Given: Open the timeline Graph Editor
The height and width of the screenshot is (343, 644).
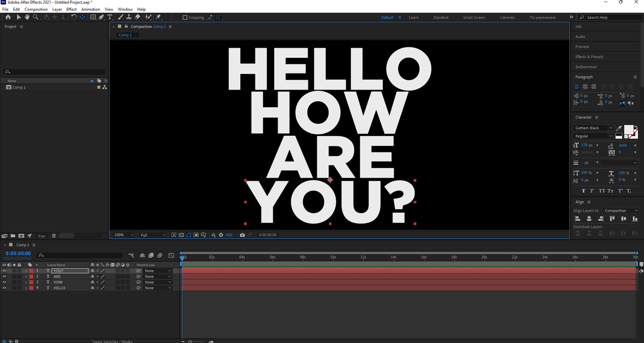Looking at the screenshot, I should [171, 255].
